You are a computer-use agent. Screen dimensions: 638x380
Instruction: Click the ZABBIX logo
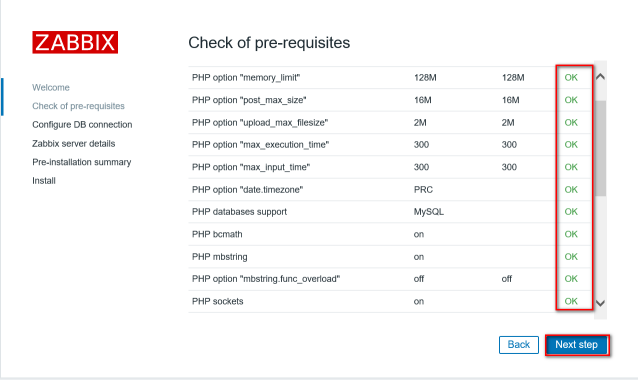click(75, 42)
